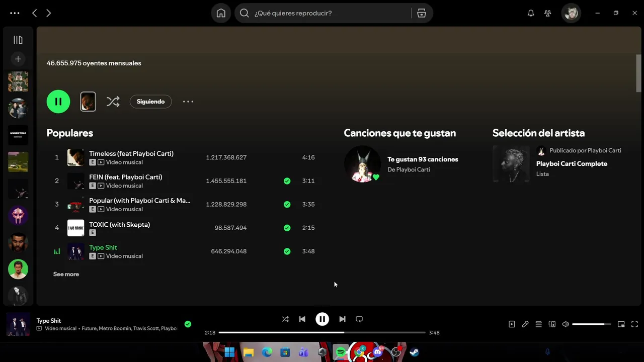The image size is (644, 362).
Task: Pause the artist with green button
Action: coord(58,102)
